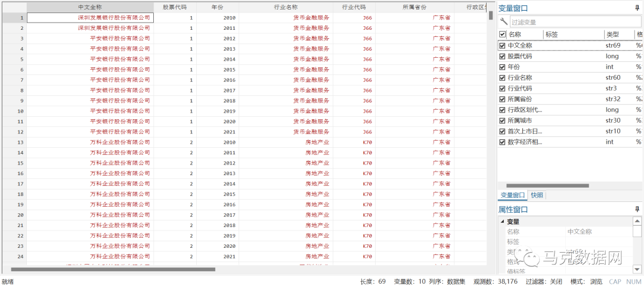Image resolution: width=644 pixels, height=286 pixels.
Task: Click the variables window horizontal scrollbar
Action: point(547,186)
